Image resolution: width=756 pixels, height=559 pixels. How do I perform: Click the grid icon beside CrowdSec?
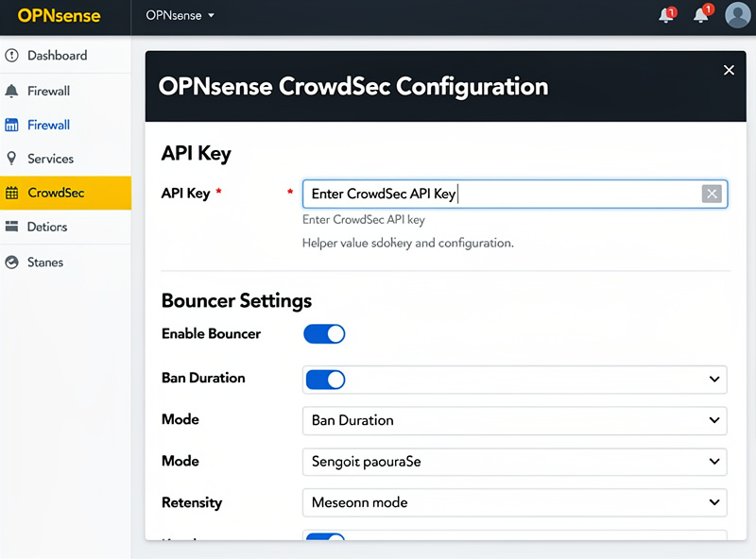click(11, 193)
